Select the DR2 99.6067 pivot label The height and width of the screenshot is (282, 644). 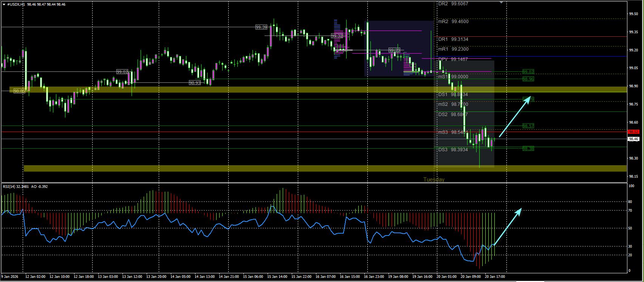coord(453,4)
